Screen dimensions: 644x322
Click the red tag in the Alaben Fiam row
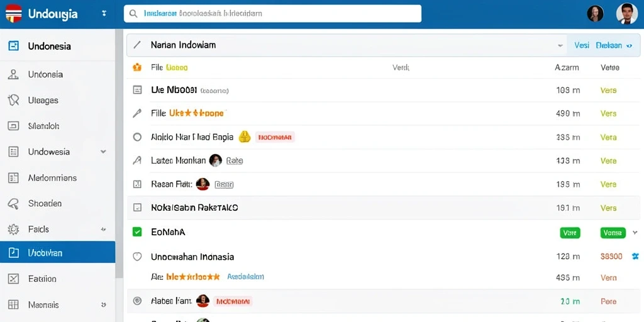click(x=233, y=301)
